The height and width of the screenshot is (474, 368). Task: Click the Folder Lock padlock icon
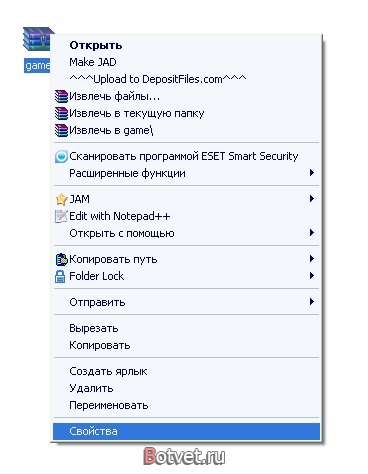click(x=60, y=276)
